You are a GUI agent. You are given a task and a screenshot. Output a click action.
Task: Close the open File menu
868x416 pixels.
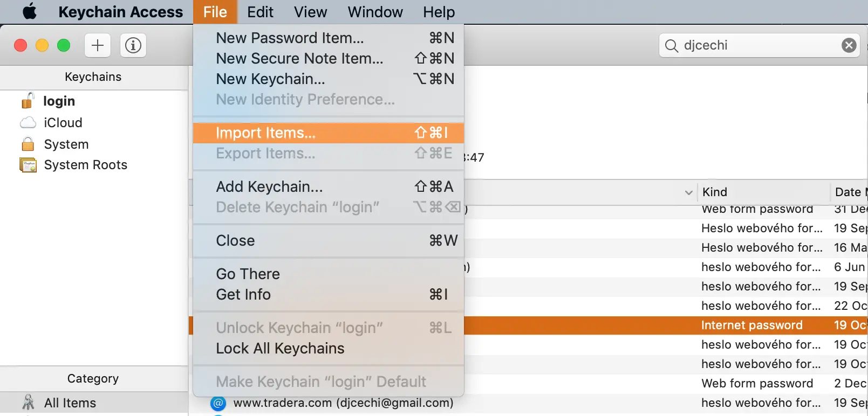pos(215,12)
